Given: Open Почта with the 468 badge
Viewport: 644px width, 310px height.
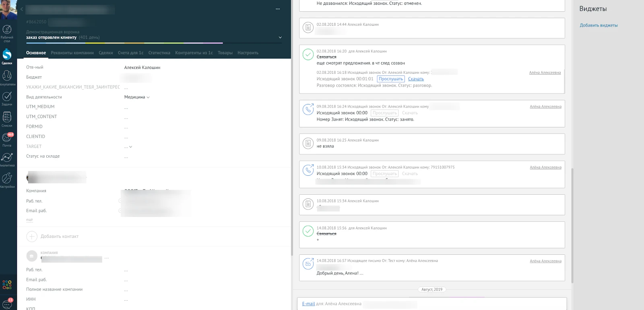Looking at the screenshot, I should coord(7,138).
